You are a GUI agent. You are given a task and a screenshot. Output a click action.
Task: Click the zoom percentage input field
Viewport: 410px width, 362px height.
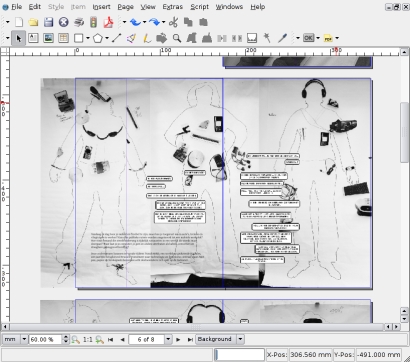pos(46,339)
